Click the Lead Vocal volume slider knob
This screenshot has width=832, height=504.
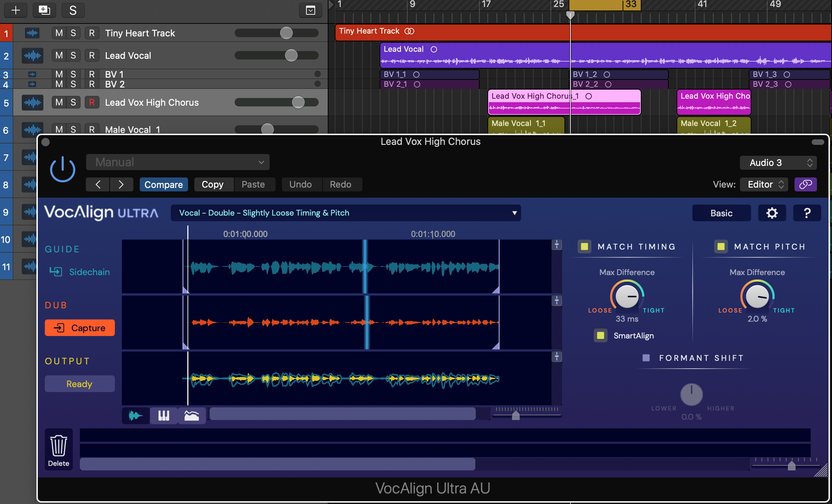click(291, 55)
